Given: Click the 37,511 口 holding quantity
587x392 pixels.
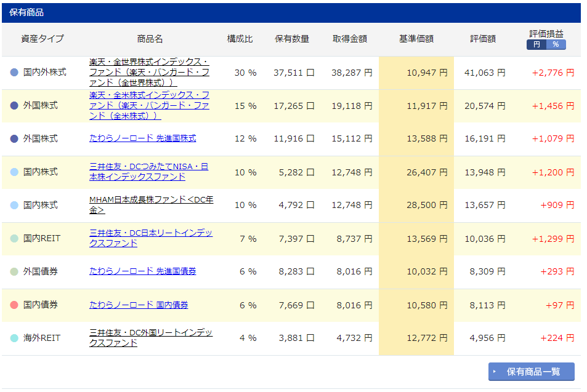Looking at the screenshot, I should coord(294,73).
